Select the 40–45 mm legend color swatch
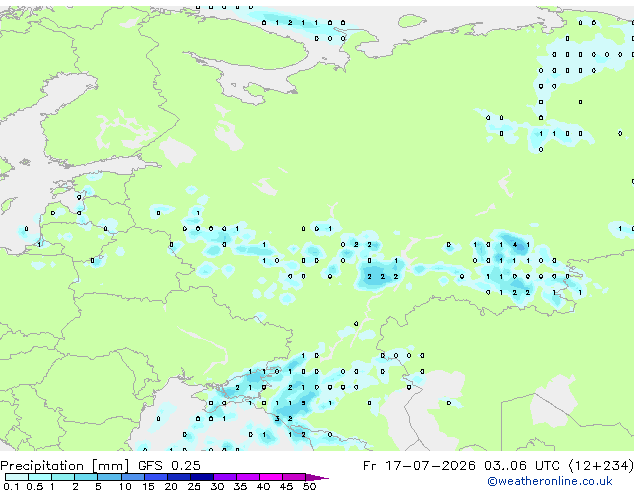Image resolution: width=634 pixels, height=490 pixels. pyautogui.click(x=271, y=477)
